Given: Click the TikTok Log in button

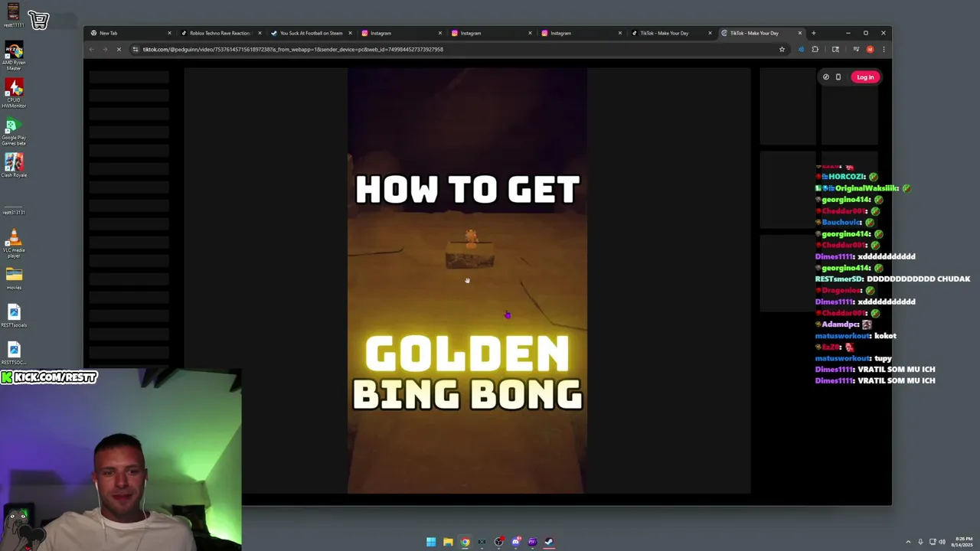Looking at the screenshot, I should pyautogui.click(x=865, y=77).
